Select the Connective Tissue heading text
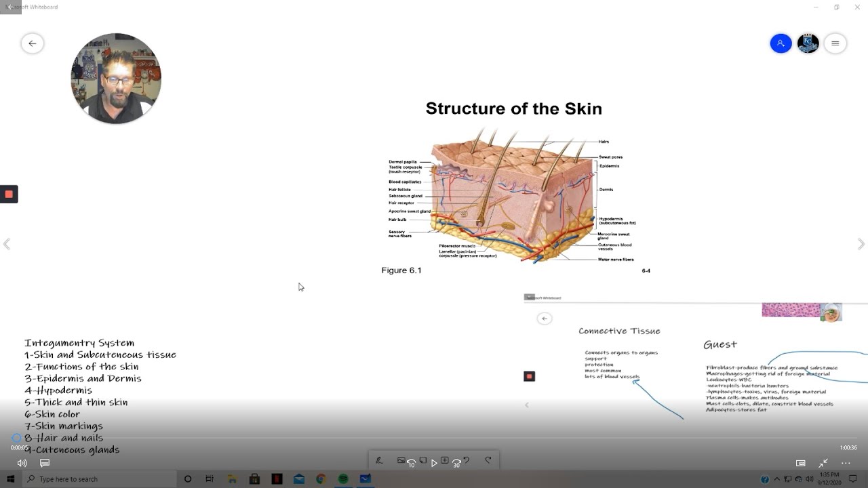 click(619, 331)
